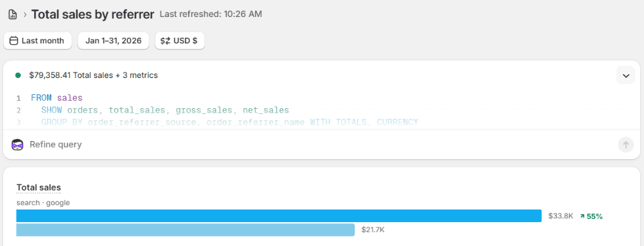Image resolution: width=644 pixels, height=246 pixels.
Task: Click the 55% upward trend arrow
Action: [582, 216]
